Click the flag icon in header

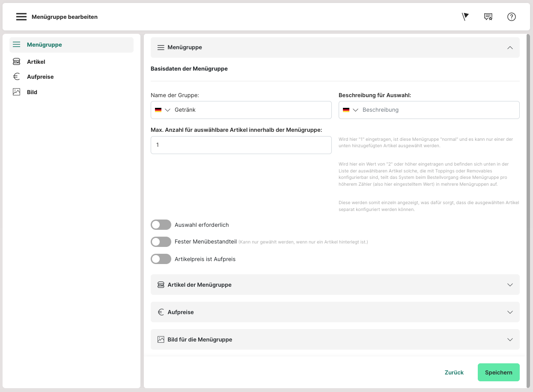[x=465, y=17]
